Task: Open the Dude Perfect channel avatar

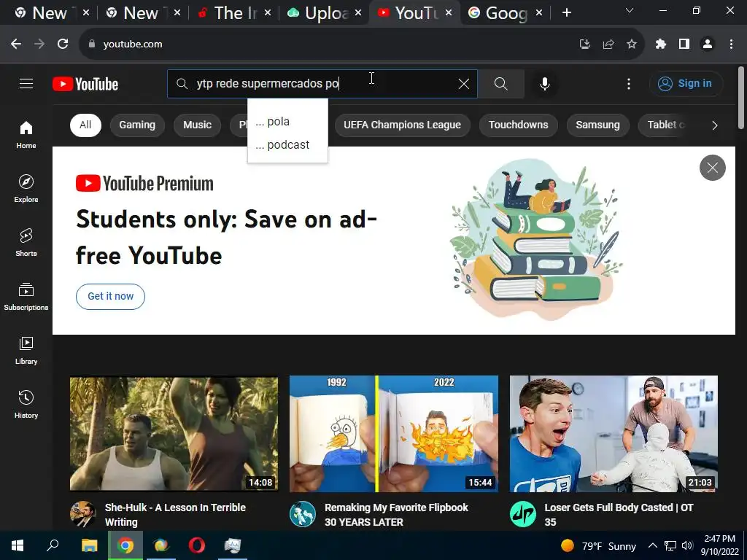Action: [x=522, y=514]
